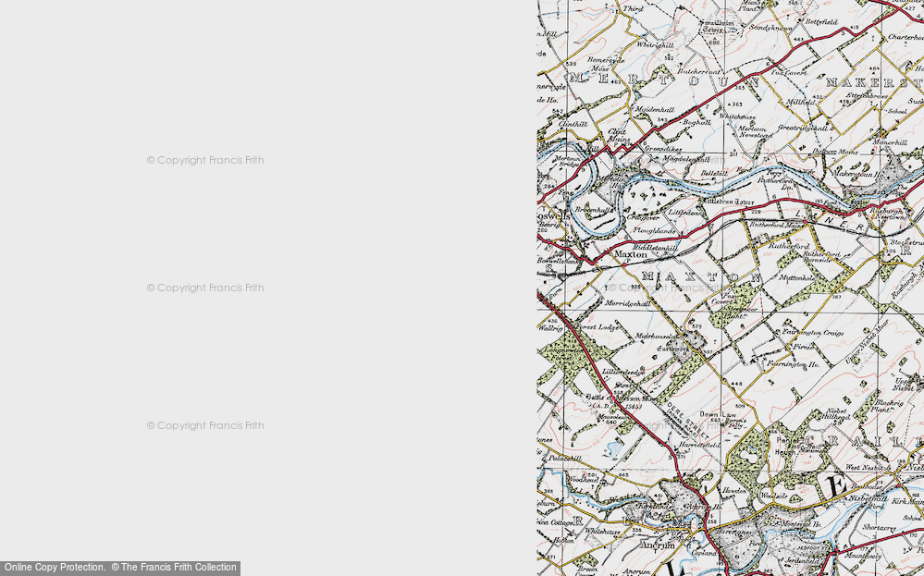Select the Craigover label
The image size is (924, 576).
(x=642, y=217)
